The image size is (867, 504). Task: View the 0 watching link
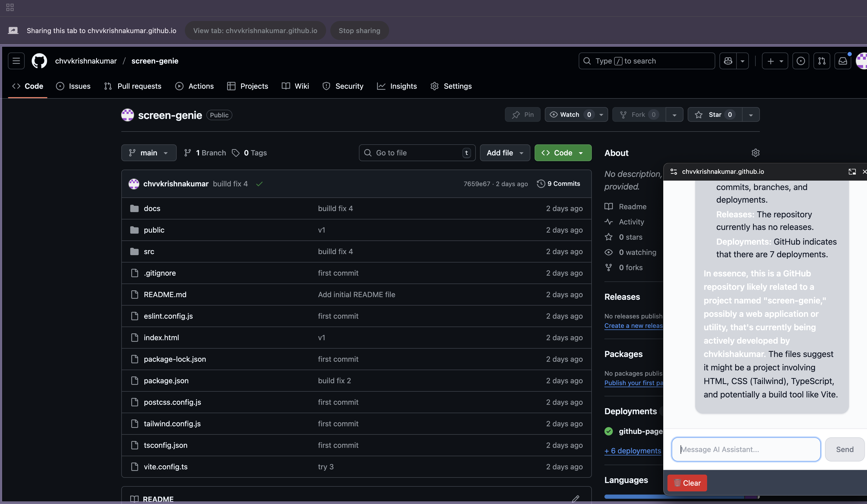coord(630,252)
